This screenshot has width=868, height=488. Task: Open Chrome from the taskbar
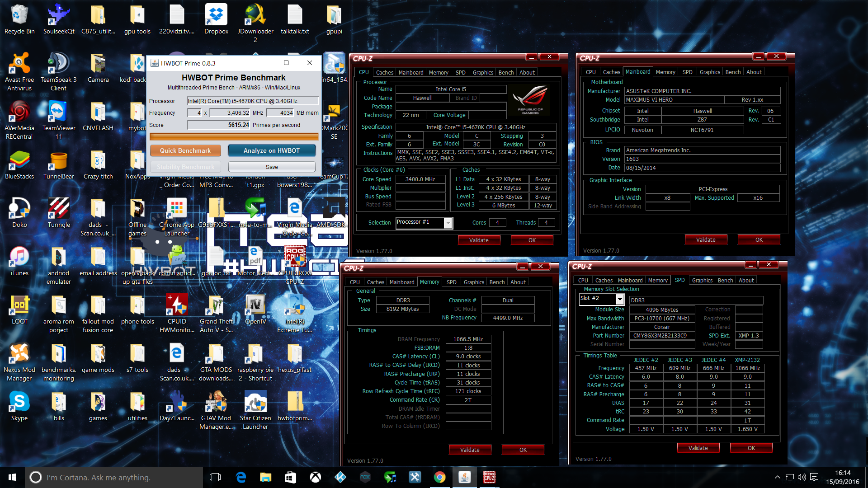[439, 477]
